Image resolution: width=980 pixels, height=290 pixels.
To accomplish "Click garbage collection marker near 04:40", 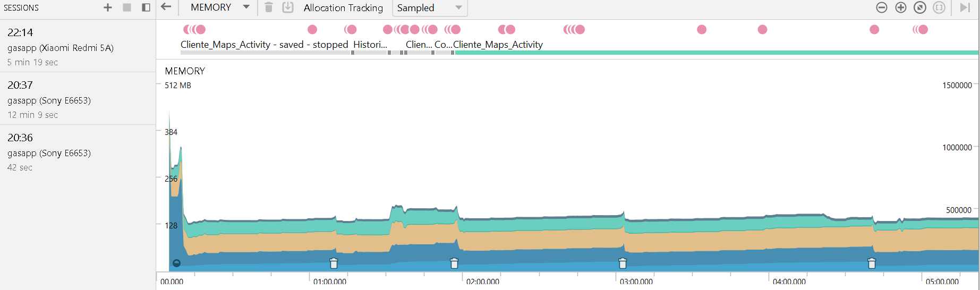I will click(x=872, y=263).
